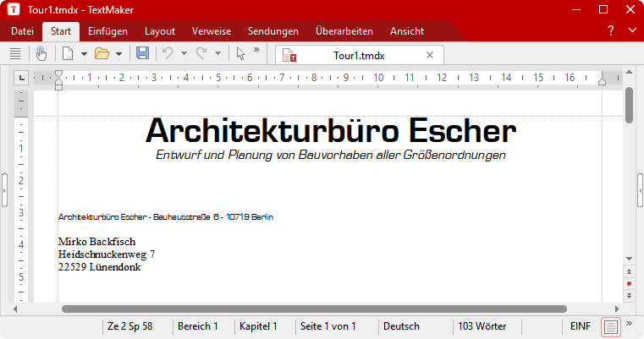644x339 pixels.
Task: Click the Deutsch language field in status bar
Action: 401,325
